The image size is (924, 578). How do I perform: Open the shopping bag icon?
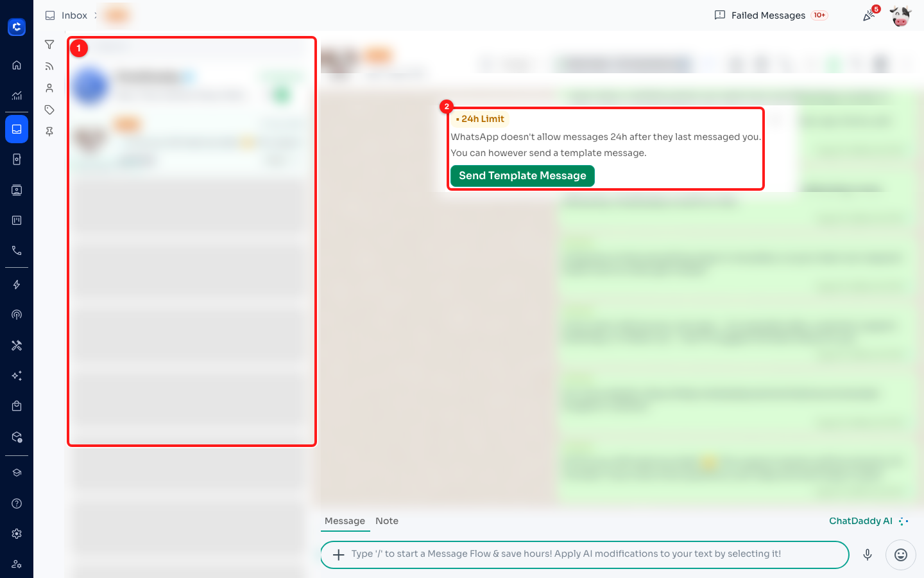tap(17, 406)
